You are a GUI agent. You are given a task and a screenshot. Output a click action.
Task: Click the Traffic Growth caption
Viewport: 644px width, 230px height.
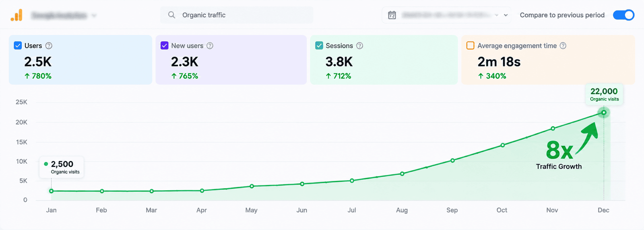[559, 166]
